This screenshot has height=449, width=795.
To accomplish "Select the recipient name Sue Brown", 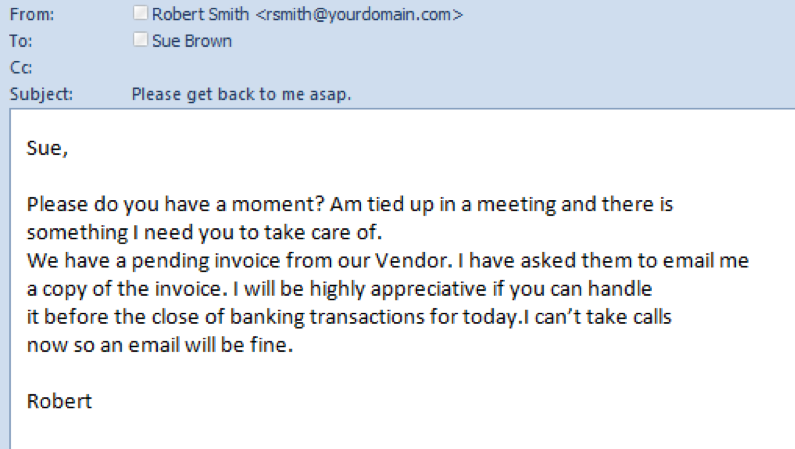I will (x=192, y=41).
